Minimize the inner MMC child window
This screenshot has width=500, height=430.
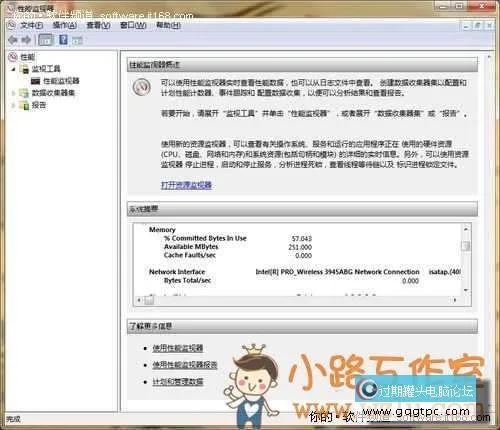466,26
